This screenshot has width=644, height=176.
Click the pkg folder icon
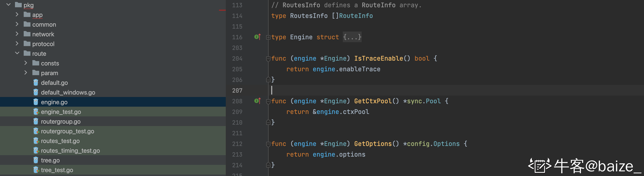pos(18,5)
